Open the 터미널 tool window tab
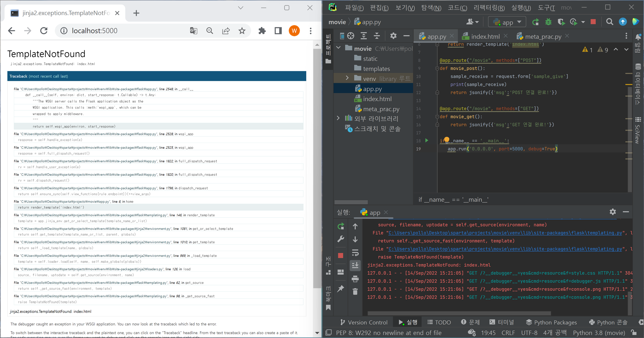Screen dimensions: 644x338 click(502, 322)
